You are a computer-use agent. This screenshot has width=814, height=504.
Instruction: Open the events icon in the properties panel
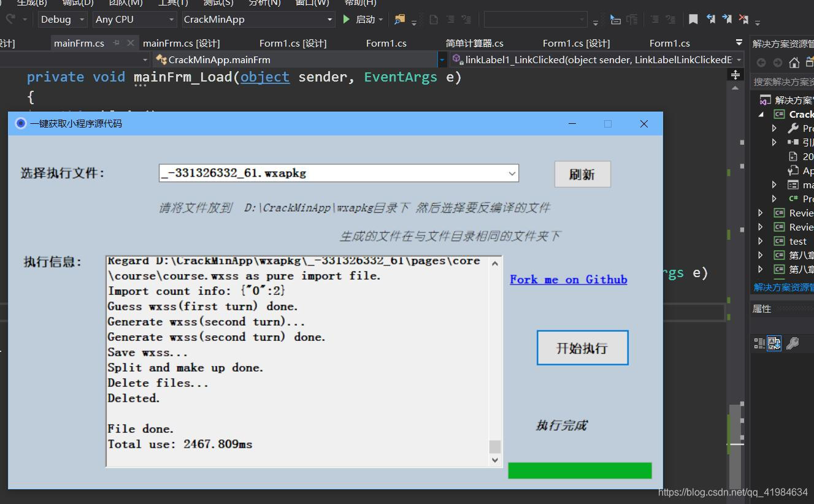coord(793,343)
